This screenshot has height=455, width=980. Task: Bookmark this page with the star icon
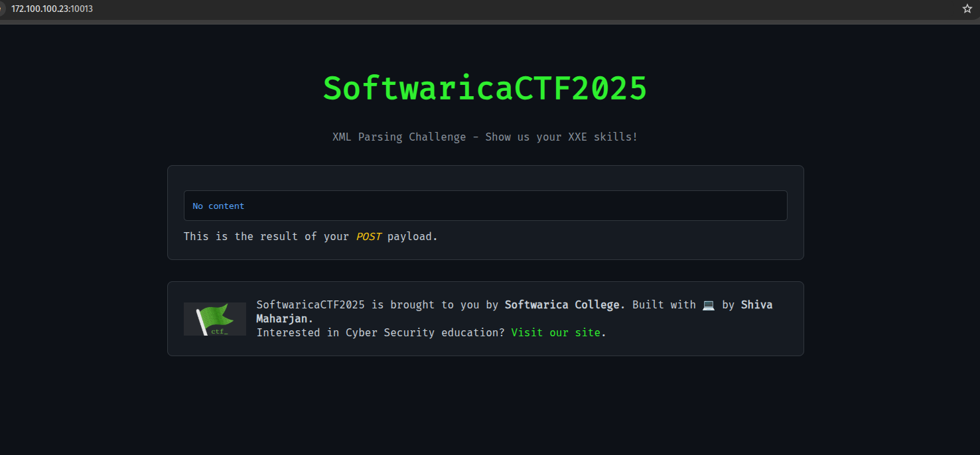(x=967, y=9)
